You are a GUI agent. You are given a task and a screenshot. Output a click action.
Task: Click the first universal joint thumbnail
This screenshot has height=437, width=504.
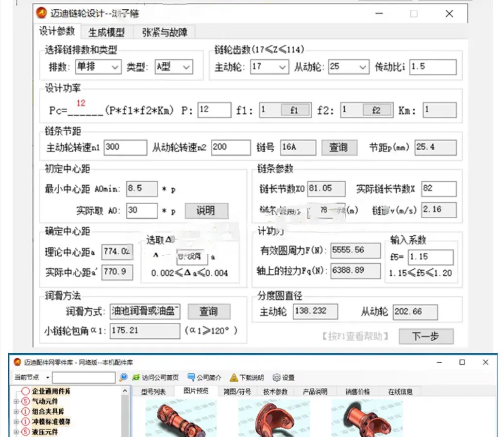(x=181, y=418)
